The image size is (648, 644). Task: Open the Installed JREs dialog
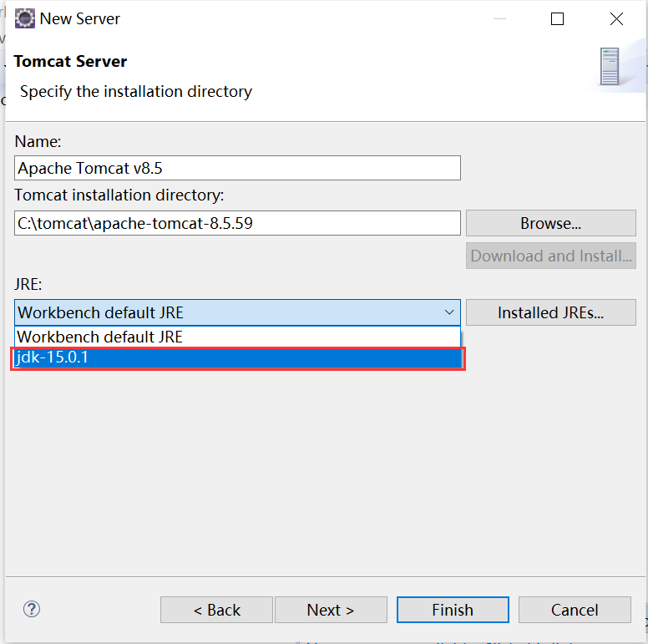tap(550, 312)
